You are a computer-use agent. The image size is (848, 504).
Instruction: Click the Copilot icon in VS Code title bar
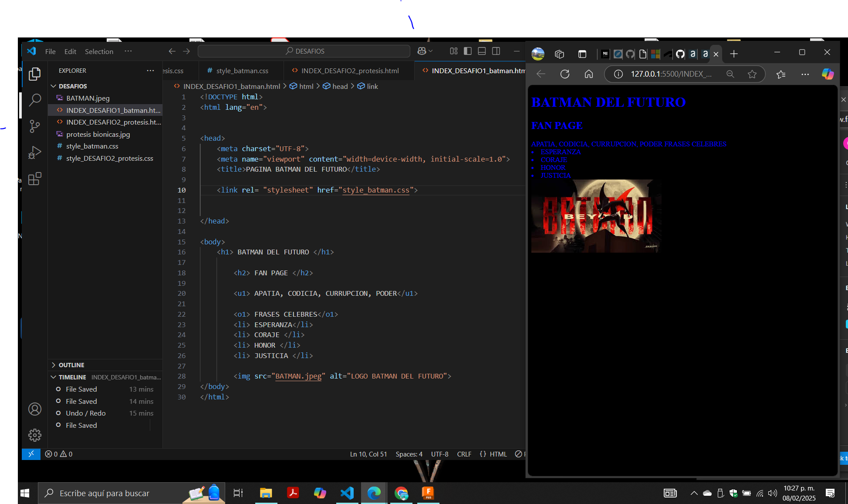(421, 51)
